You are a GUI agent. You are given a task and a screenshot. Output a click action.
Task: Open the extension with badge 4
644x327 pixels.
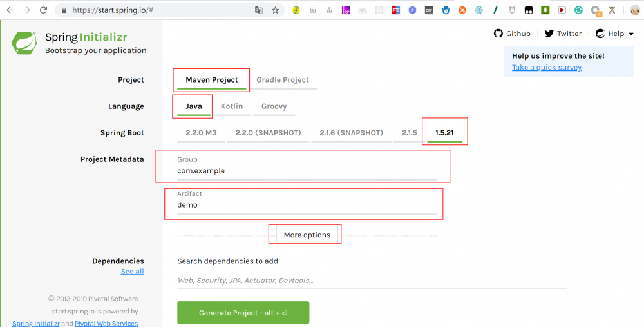pyautogui.click(x=596, y=11)
